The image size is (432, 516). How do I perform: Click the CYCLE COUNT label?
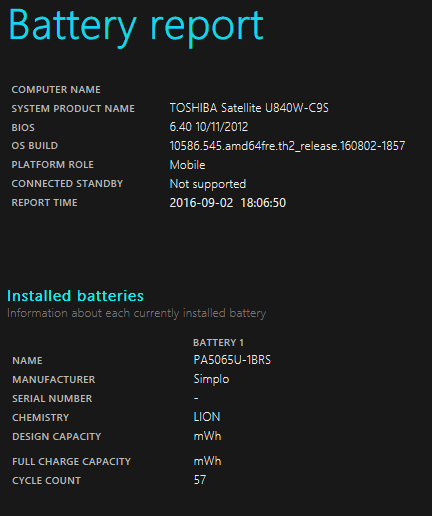(x=46, y=481)
